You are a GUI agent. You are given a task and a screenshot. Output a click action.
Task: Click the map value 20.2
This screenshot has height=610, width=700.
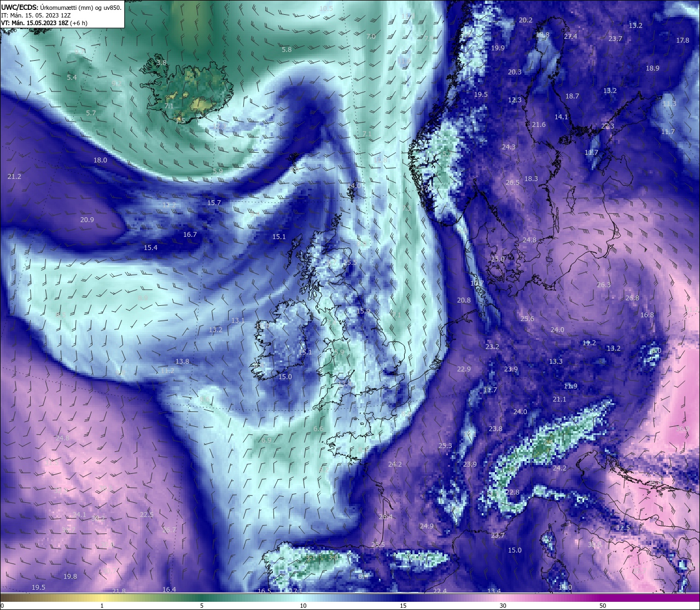pyautogui.click(x=526, y=20)
